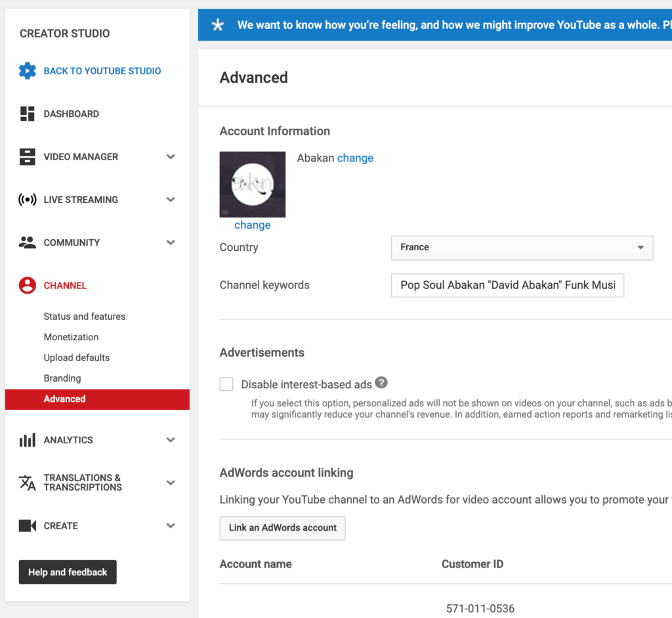
Task: Click change link below channel avatar
Action: point(253,225)
